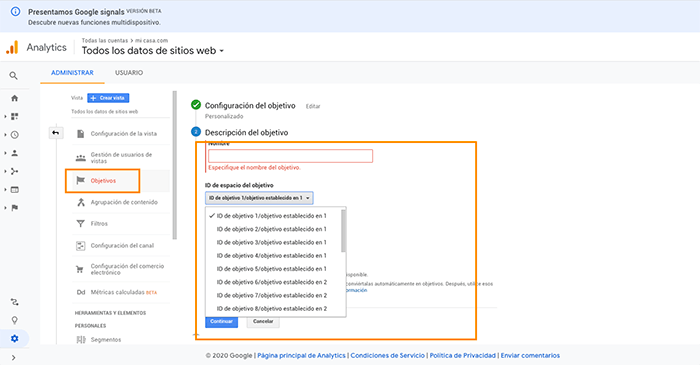Open the Acquisition arrows icon
This screenshot has width=700, height=365.
click(x=14, y=171)
